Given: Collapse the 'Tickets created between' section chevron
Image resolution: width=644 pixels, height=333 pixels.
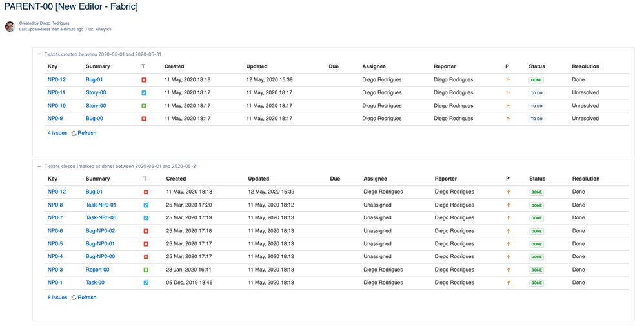Looking at the screenshot, I should tap(39, 54).
